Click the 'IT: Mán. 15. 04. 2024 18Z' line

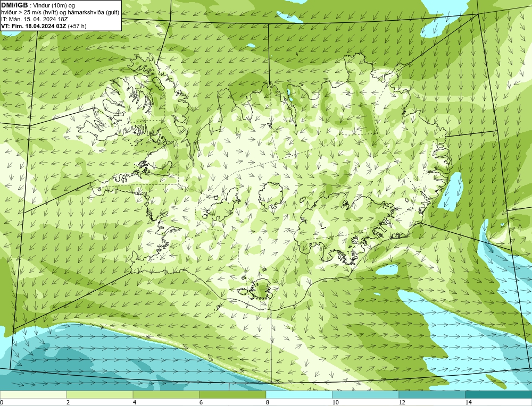point(34,19)
